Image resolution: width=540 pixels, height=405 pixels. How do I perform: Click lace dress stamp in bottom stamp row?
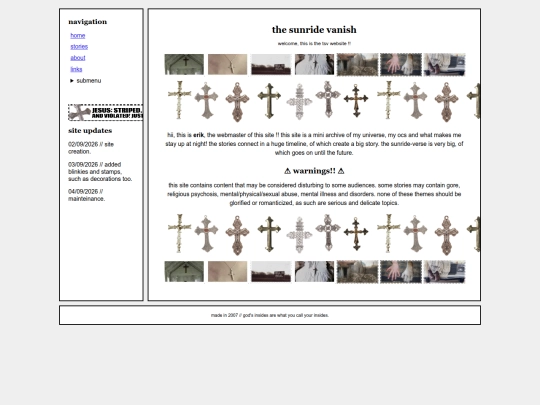click(x=444, y=272)
